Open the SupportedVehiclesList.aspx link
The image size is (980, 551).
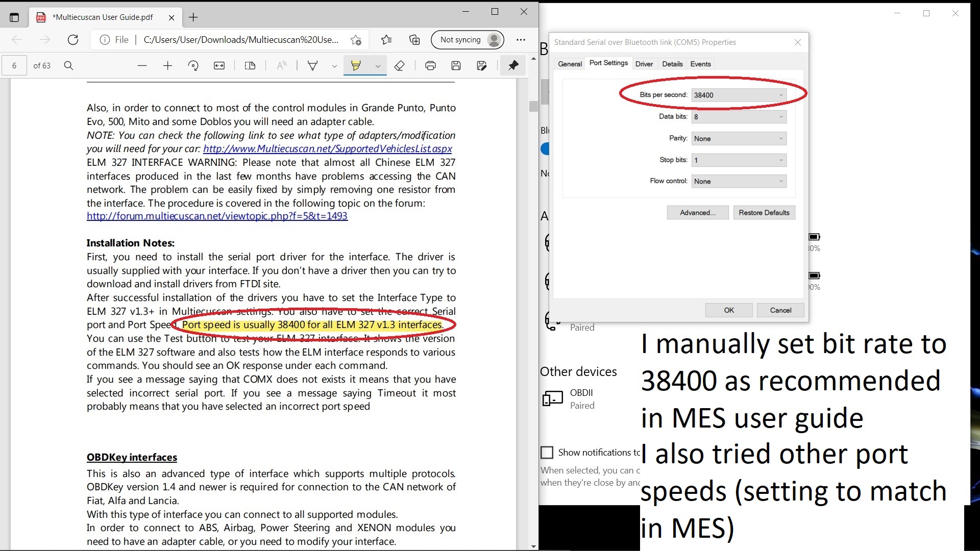(x=327, y=148)
